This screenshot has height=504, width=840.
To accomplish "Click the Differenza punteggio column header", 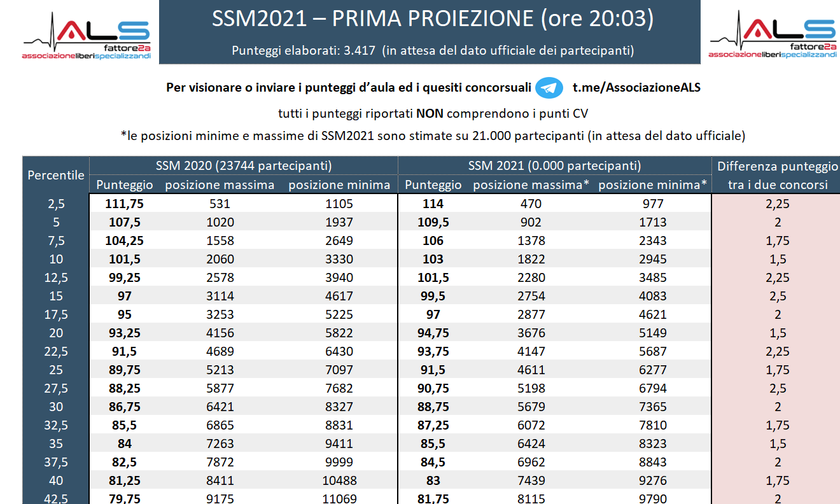I will pyautogui.click(x=777, y=176).
